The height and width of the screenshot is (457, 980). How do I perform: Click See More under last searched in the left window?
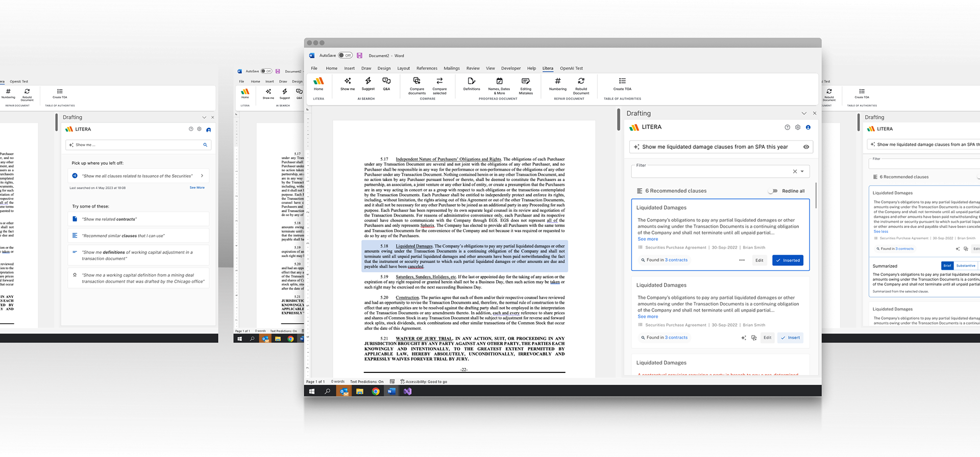click(x=197, y=188)
